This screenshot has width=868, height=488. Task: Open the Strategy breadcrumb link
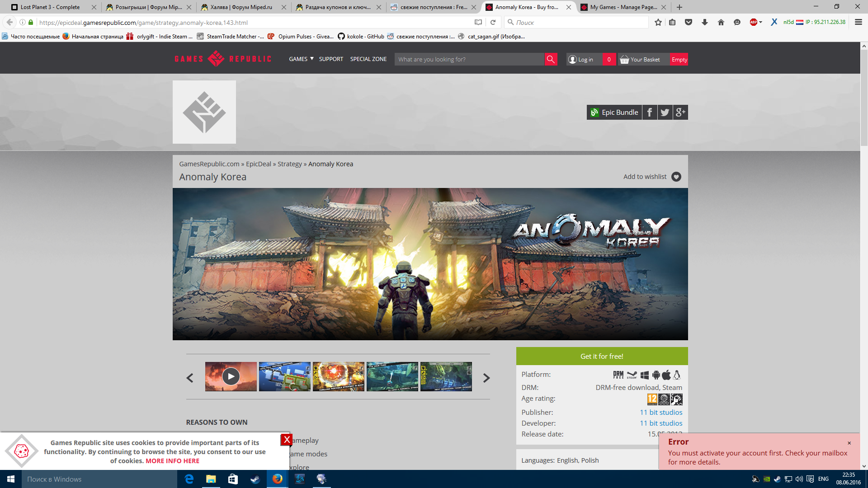tap(290, 164)
